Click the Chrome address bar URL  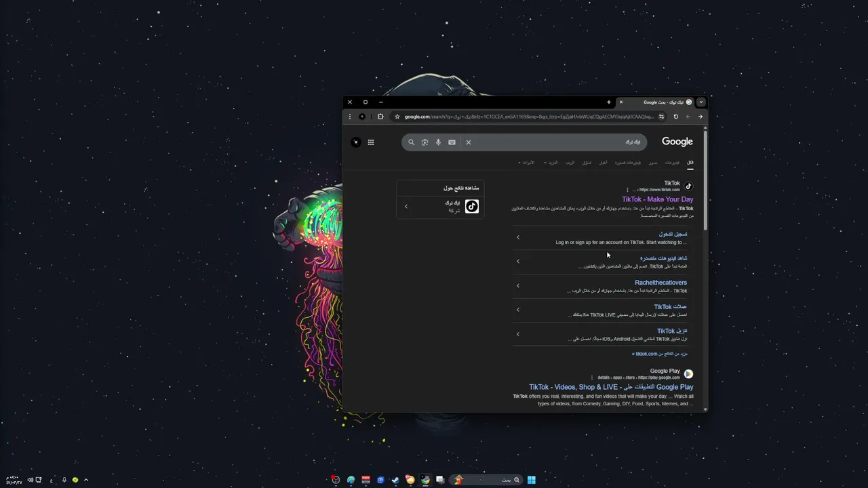tap(529, 117)
